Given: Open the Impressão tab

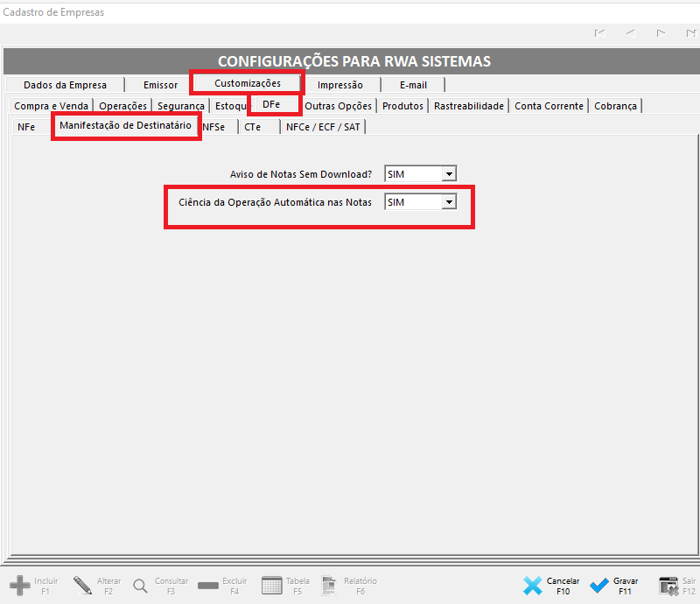Looking at the screenshot, I should click(x=340, y=85).
